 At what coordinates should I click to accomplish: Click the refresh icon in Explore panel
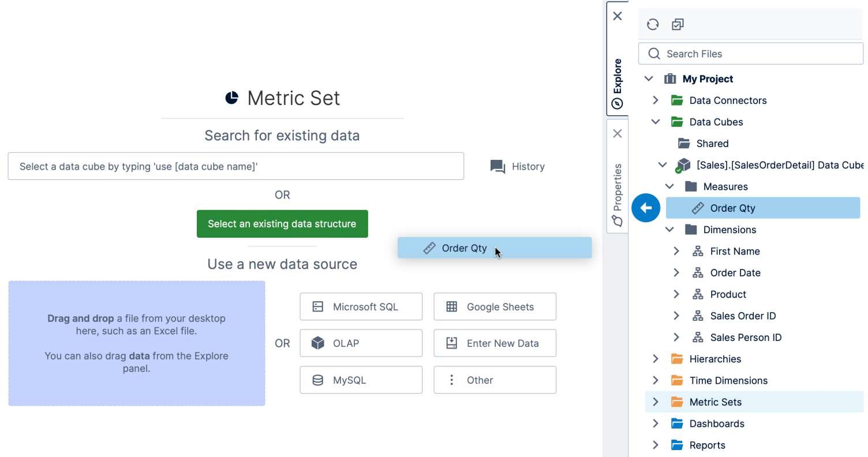tap(653, 24)
